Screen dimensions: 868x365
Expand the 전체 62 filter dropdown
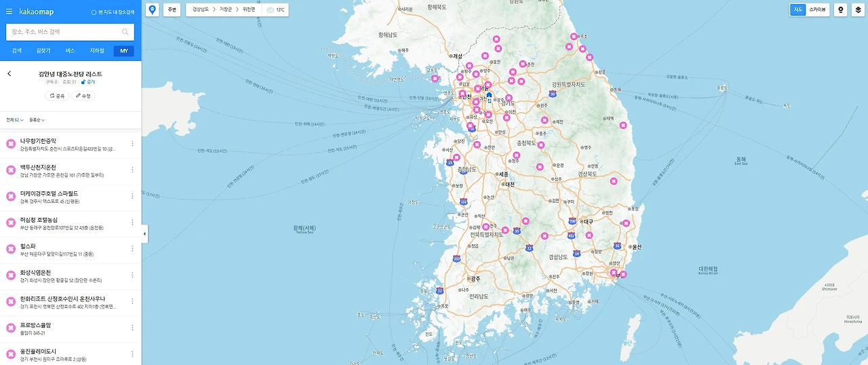pos(15,120)
